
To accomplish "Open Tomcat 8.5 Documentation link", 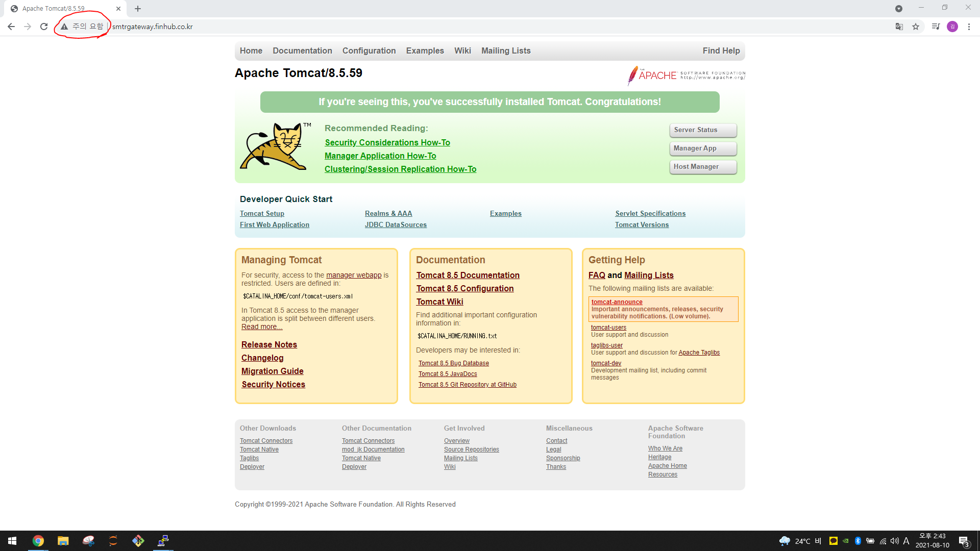I will click(468, 275).
